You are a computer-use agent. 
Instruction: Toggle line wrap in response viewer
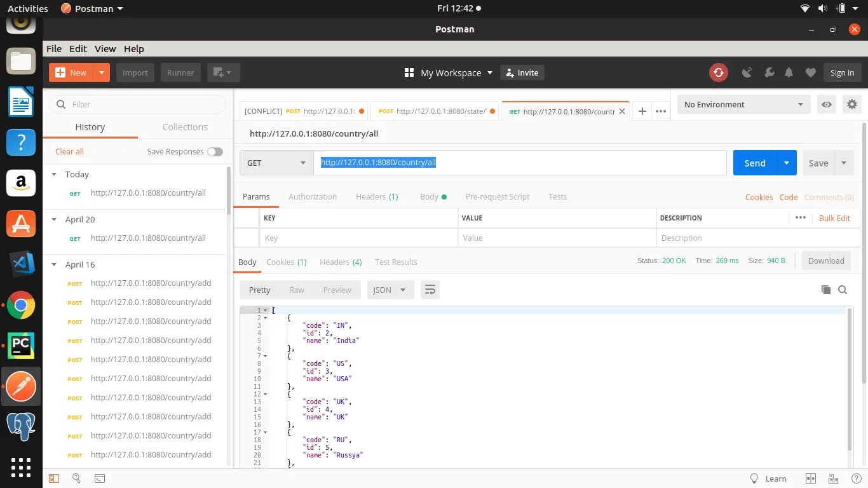click(430, 290)
